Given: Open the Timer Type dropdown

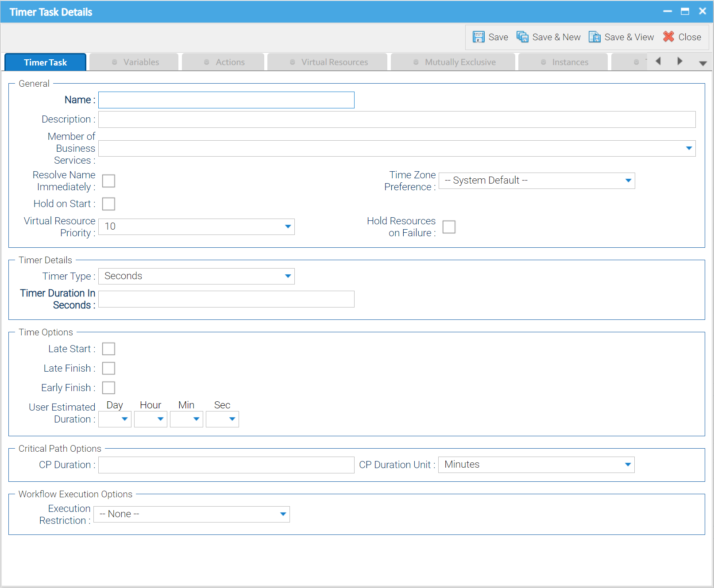Looking at the screenshot, I should click(196, 277).
